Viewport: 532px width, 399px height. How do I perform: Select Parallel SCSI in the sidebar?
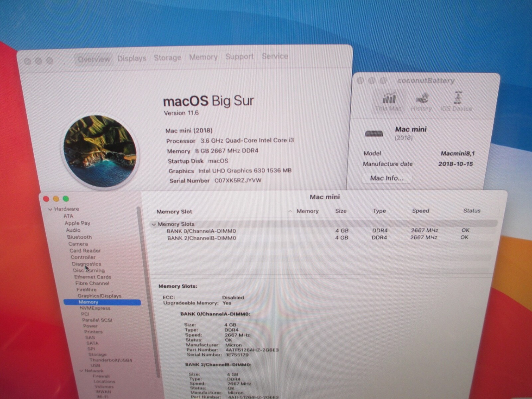[x=97, y=320]
